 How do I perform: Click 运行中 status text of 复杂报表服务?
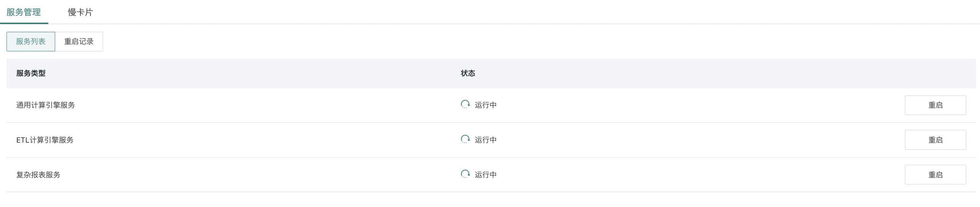tap(486, 175)
